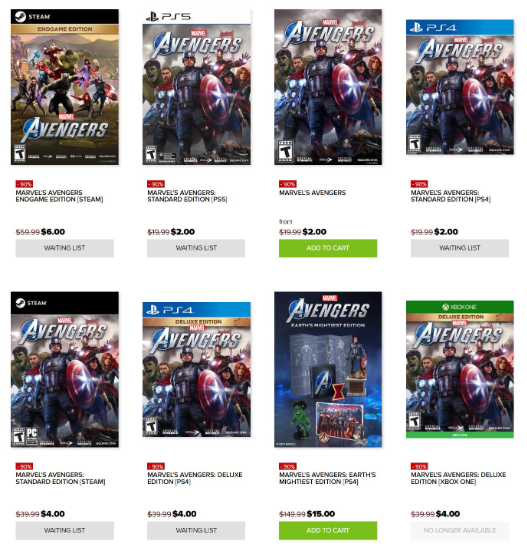The width and height of the screenshot is (527, 556).
Task: Open the Endgame Edition Steam cover image
Action: click(65, 87)
